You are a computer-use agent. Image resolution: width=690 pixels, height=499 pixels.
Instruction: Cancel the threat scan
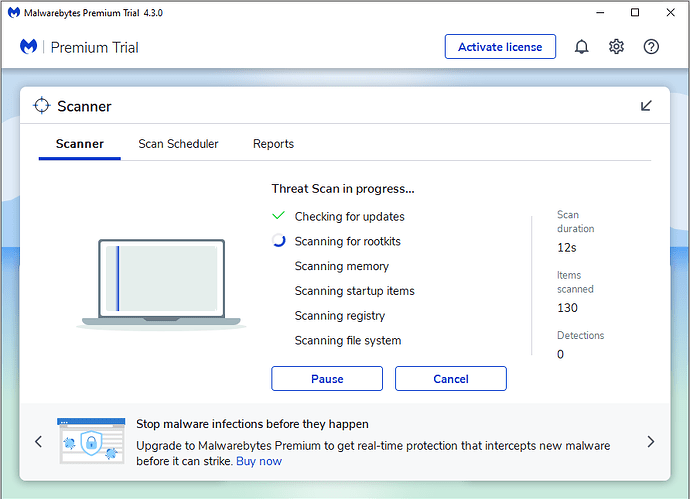click(451, 378)
